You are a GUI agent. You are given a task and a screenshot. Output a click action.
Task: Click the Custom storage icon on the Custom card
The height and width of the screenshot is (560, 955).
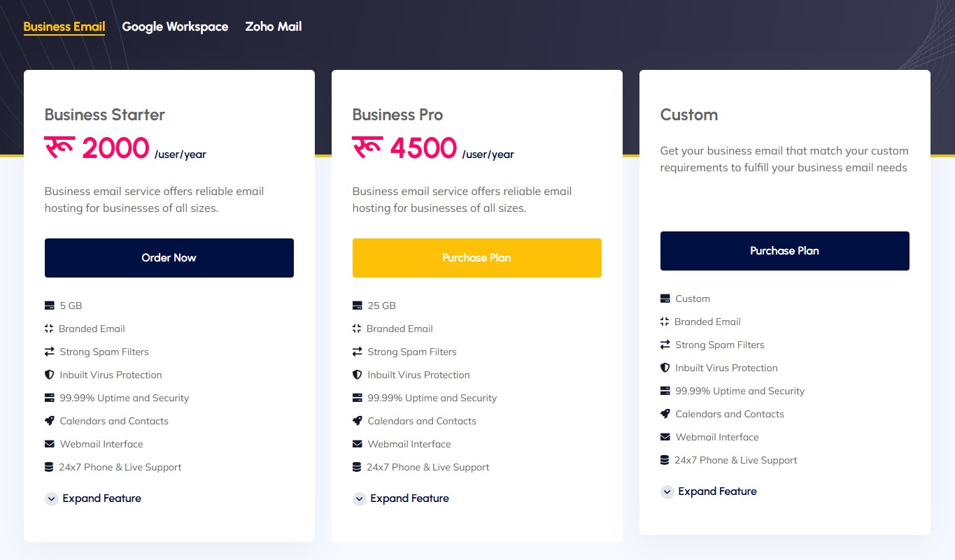[665, 298]
